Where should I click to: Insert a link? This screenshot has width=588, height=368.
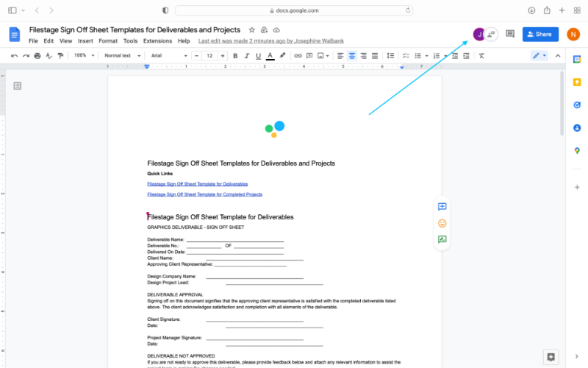point(298,56)
